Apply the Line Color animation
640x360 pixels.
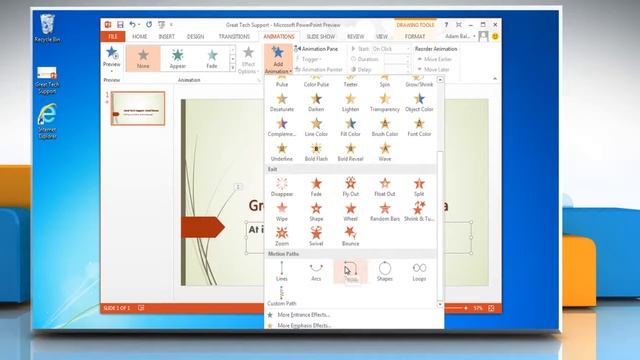[x=316, y=127]
